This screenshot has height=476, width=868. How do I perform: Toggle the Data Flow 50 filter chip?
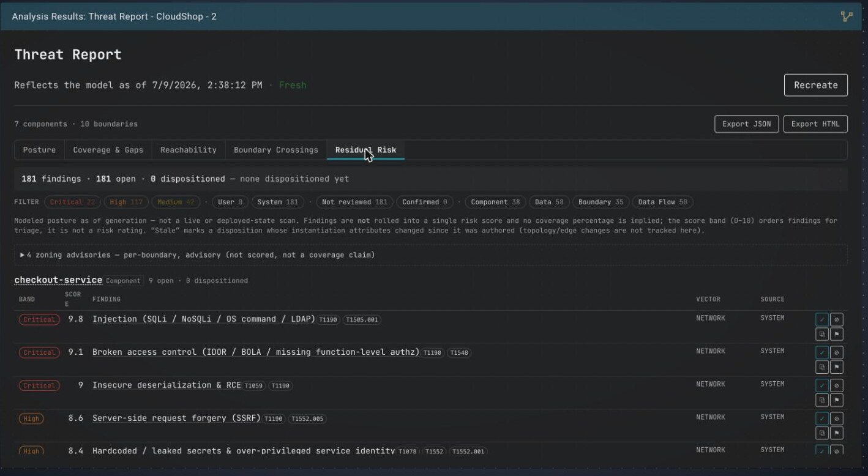662,202
